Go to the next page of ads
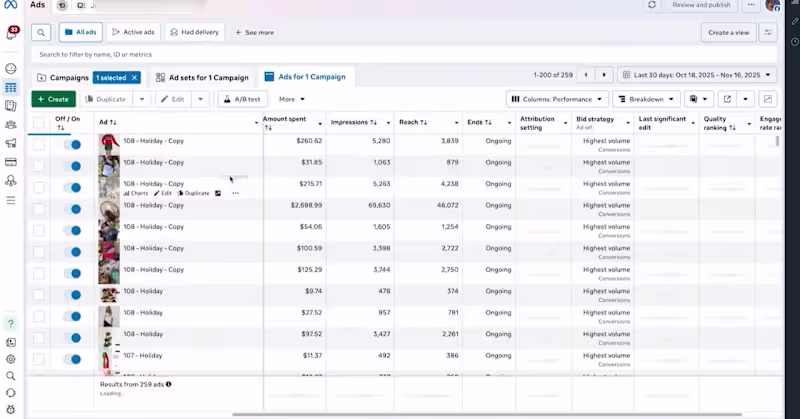 [x=604, y=75]
